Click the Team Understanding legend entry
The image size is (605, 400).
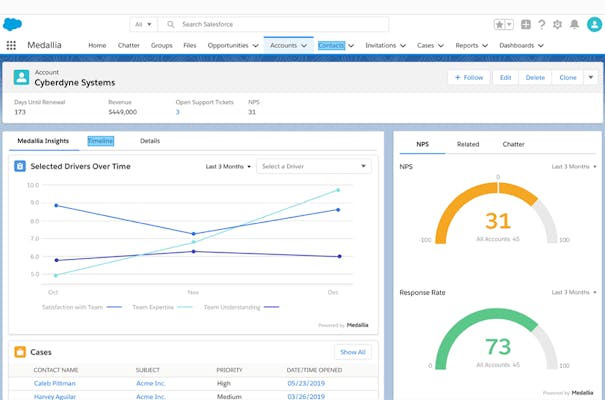point(241,307)
